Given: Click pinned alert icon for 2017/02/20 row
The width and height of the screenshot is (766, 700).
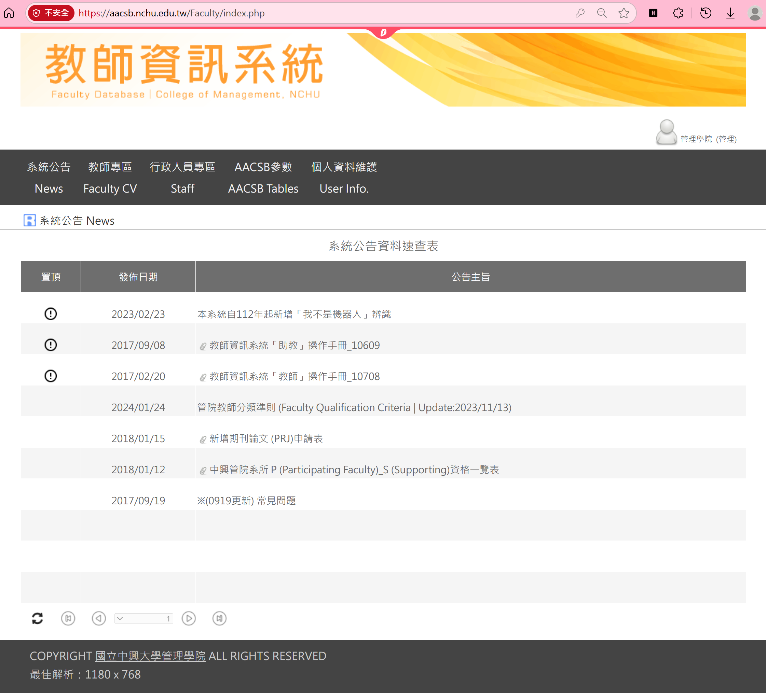Looking at the screenshot, I should [51, 376].
